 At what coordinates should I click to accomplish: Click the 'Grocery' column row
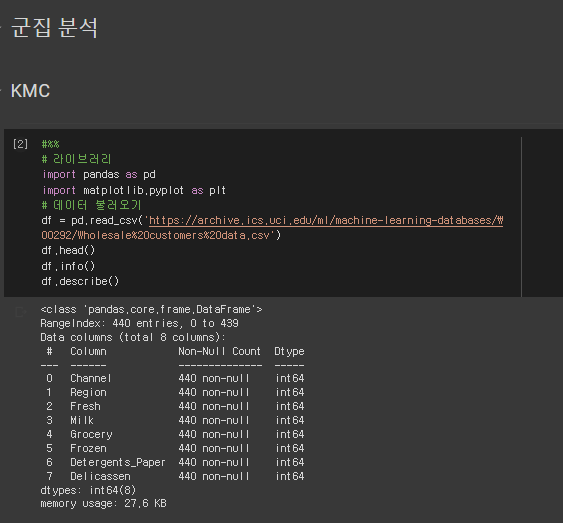click(x=175, y=434)
